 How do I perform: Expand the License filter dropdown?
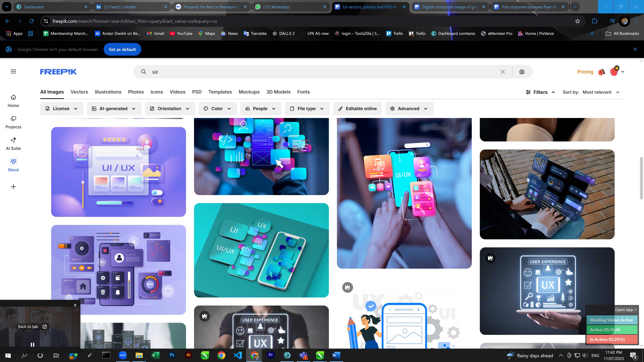pos(62,109)
